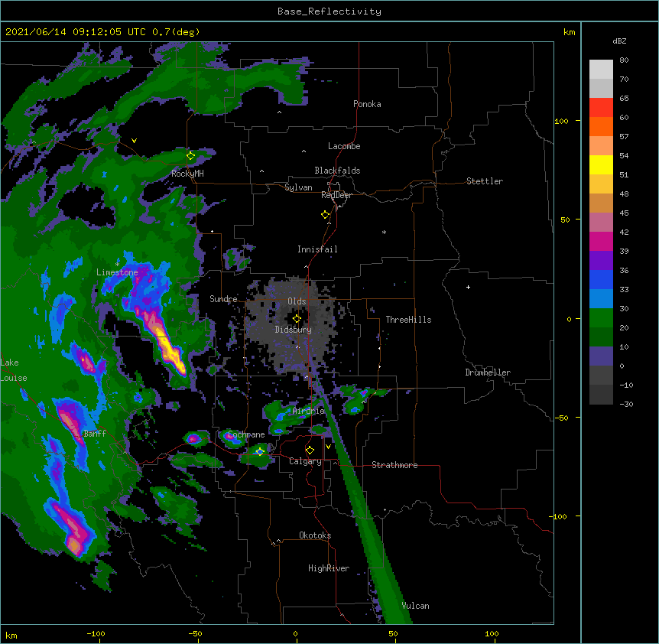The image size is (659, 644).
Task: Select the 50 tick on bottom x-axis
Action: [x=393, y=633]
